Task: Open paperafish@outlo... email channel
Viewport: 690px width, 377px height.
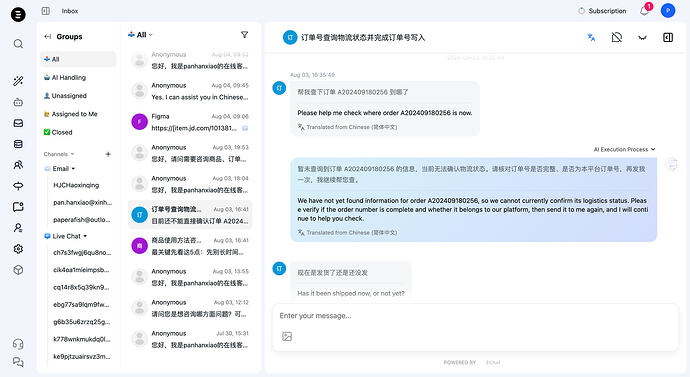Action: coord(82,220)
